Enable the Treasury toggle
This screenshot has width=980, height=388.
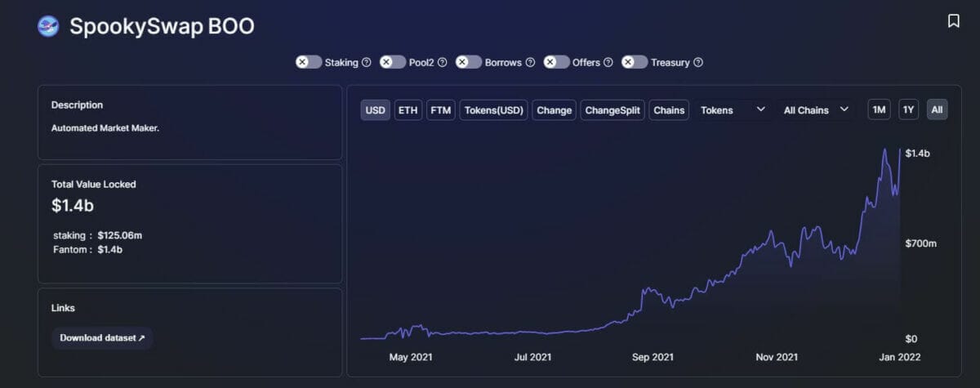pyautogui.click(x=635, y=62)
